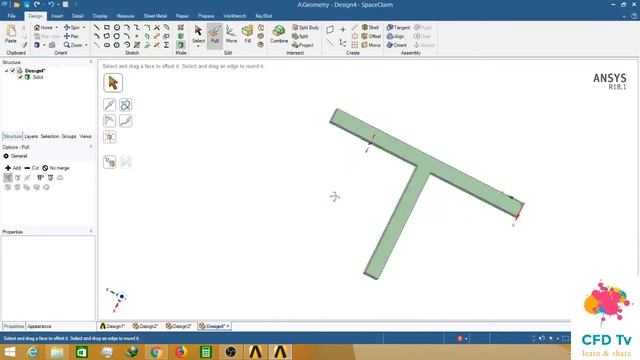
Task: Uncheck the Design4 visibility checkbox
Action: [x=12, y=71]
